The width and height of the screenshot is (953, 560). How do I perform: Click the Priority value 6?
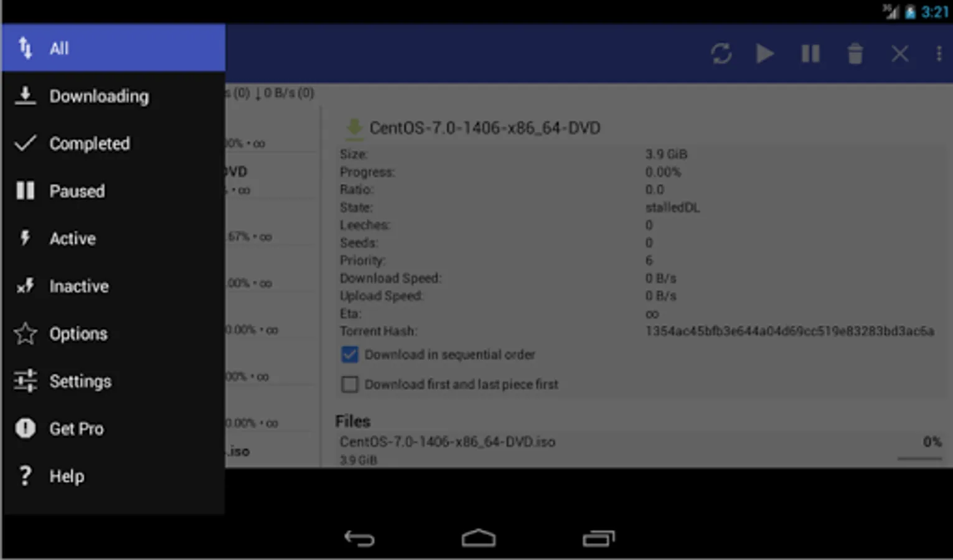tap(649, 260)
